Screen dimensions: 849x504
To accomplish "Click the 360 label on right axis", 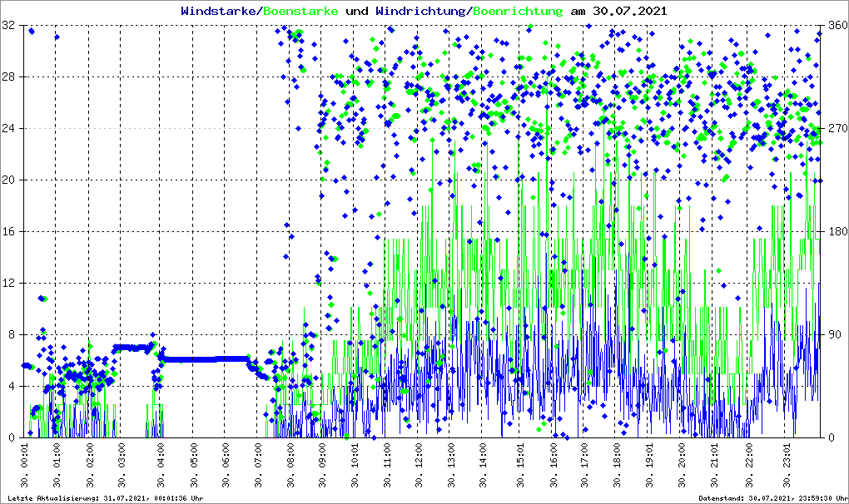I will click(x=835, y=26).
